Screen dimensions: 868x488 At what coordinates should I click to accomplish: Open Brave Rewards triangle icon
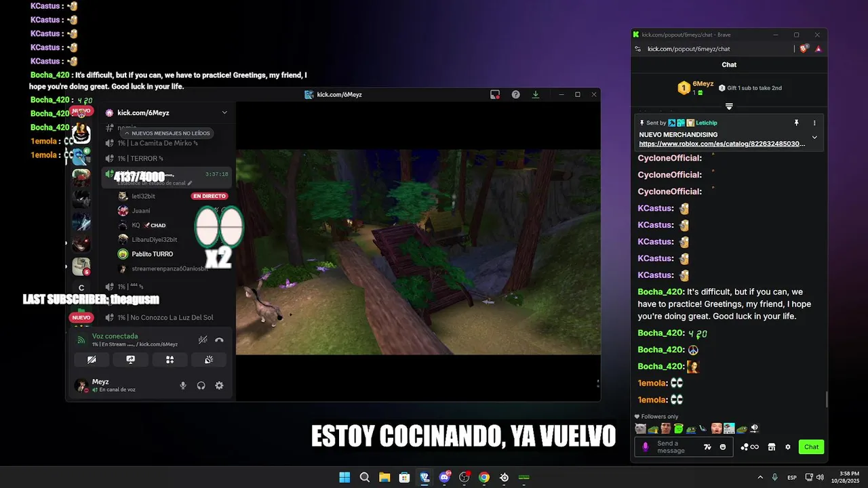(x=818, y=49)
